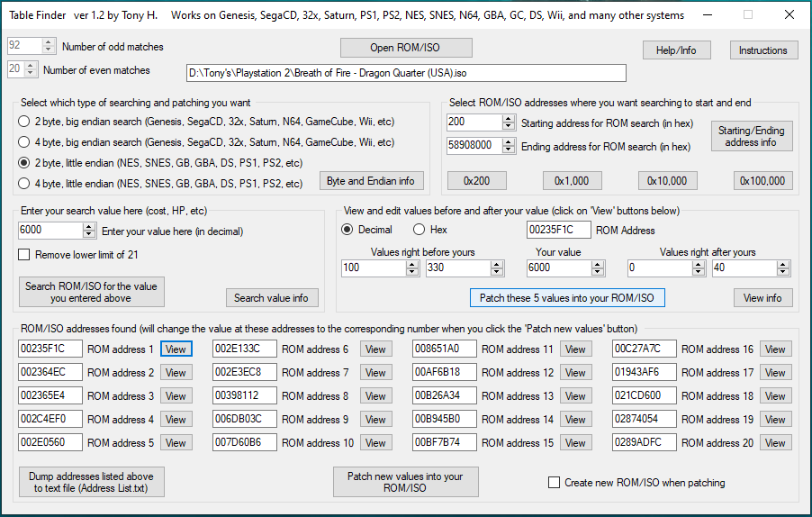Click the Instructions button

(762, 50)
